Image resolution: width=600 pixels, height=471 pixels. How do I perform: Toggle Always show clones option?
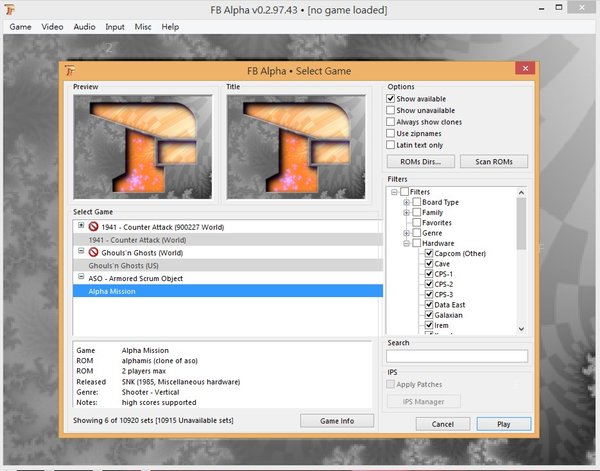tap(390, 122)
